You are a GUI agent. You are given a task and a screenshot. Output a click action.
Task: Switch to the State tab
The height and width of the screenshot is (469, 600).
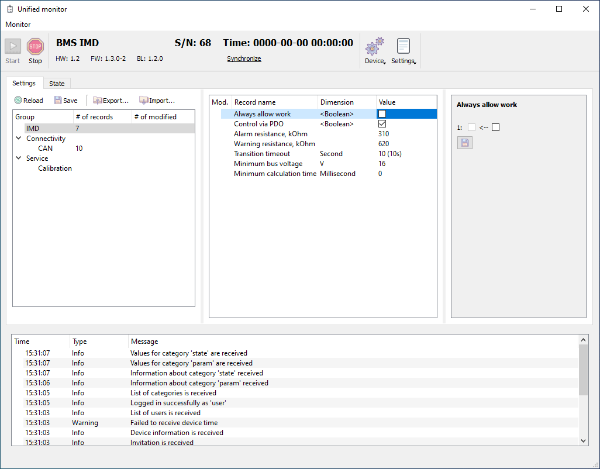(x=57, y=83)
